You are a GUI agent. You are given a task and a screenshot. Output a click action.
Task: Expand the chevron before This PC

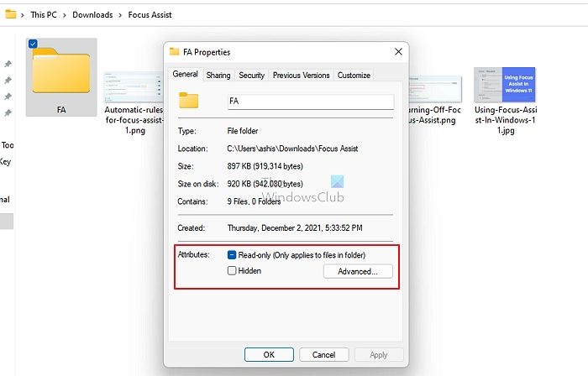[23, 15]
